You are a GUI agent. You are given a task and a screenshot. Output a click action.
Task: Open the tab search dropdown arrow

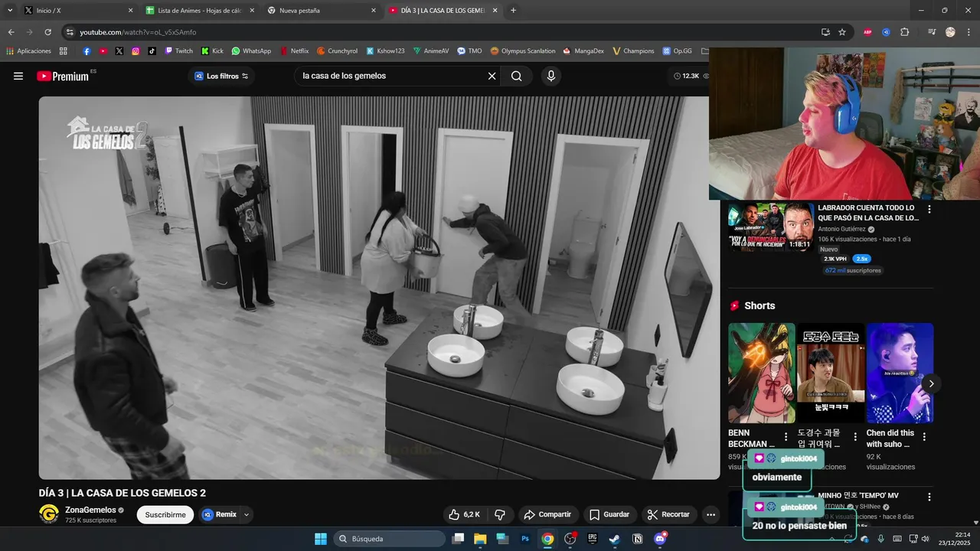[x=10, y=11]
